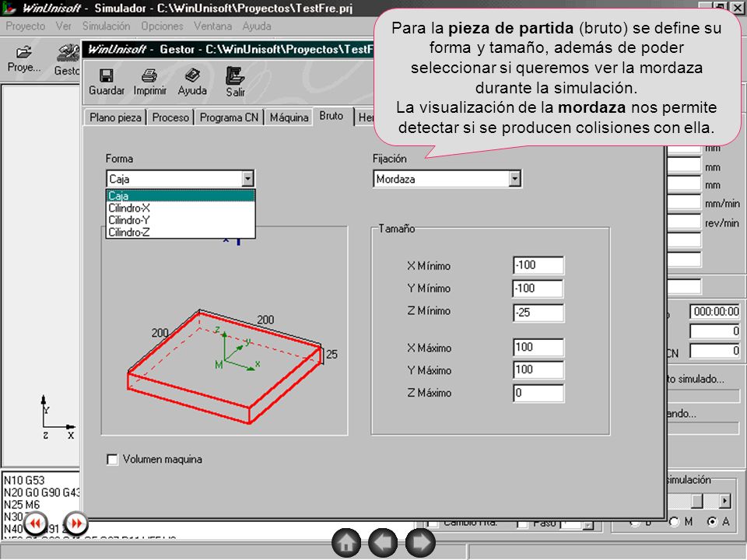The image size is (747, 560).
Task: Click the Salir exit icon
Action: [x=235, y=75]
